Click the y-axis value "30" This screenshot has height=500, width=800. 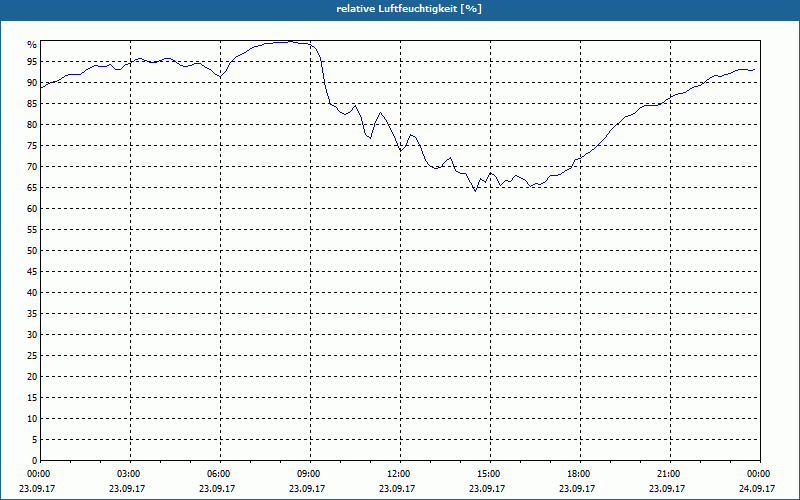(x=32, y=335)
